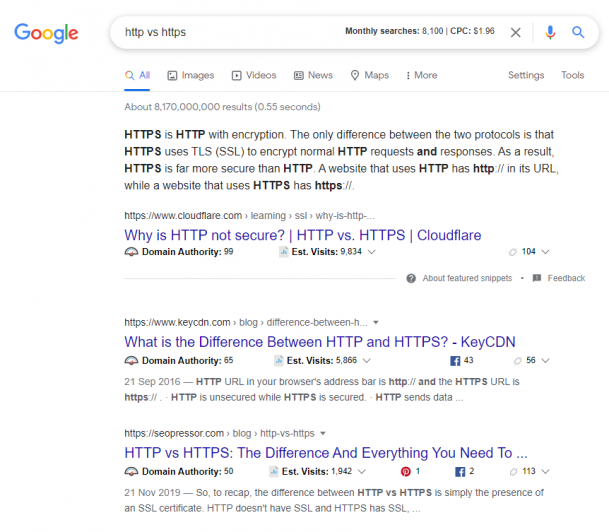The image size is (609, 532).
Task: Click the cloudflare.com breadcrumb URL
Action: (x=249, y=216)
